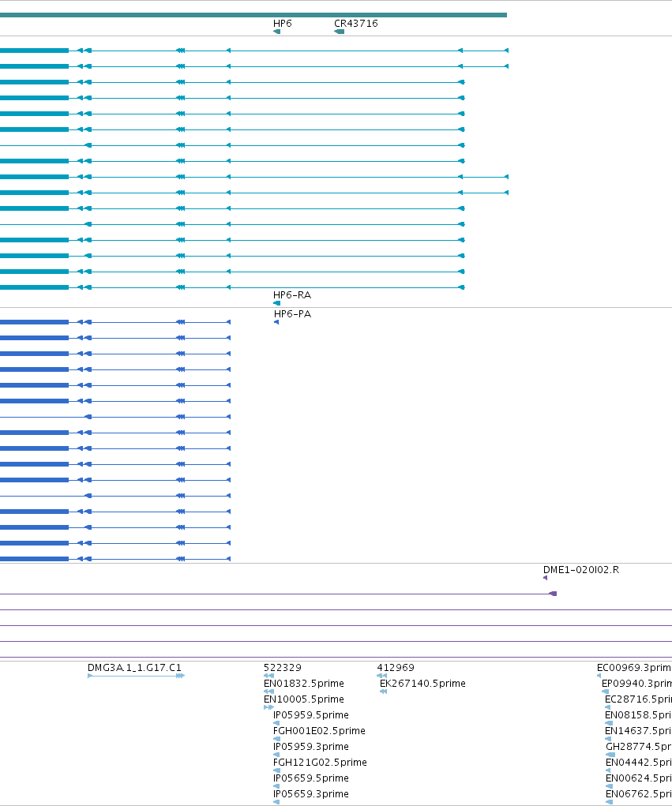Click the HP6-RA transcript label
The image size is (672, 806).
point(292,295)
